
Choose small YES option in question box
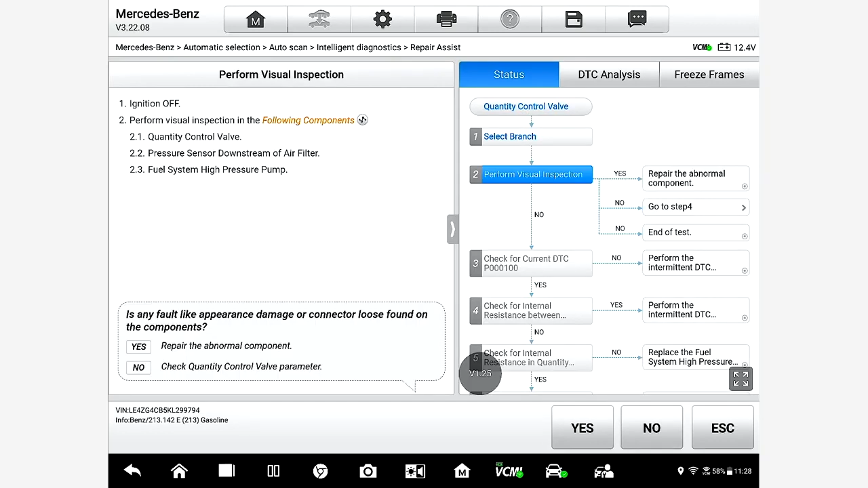tap(138, 346)
